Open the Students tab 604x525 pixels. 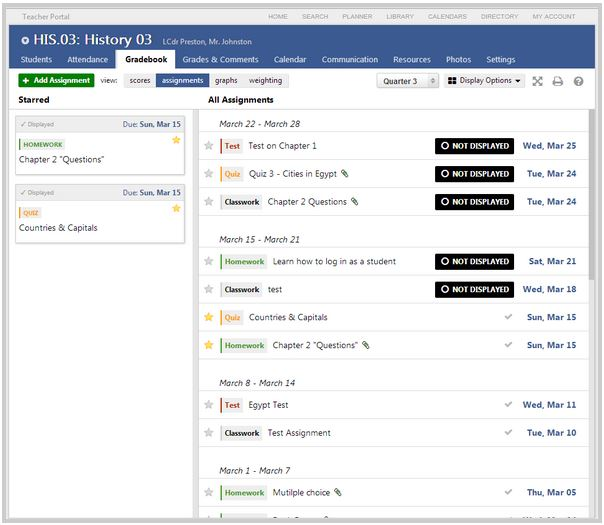(x=36, y=59)
